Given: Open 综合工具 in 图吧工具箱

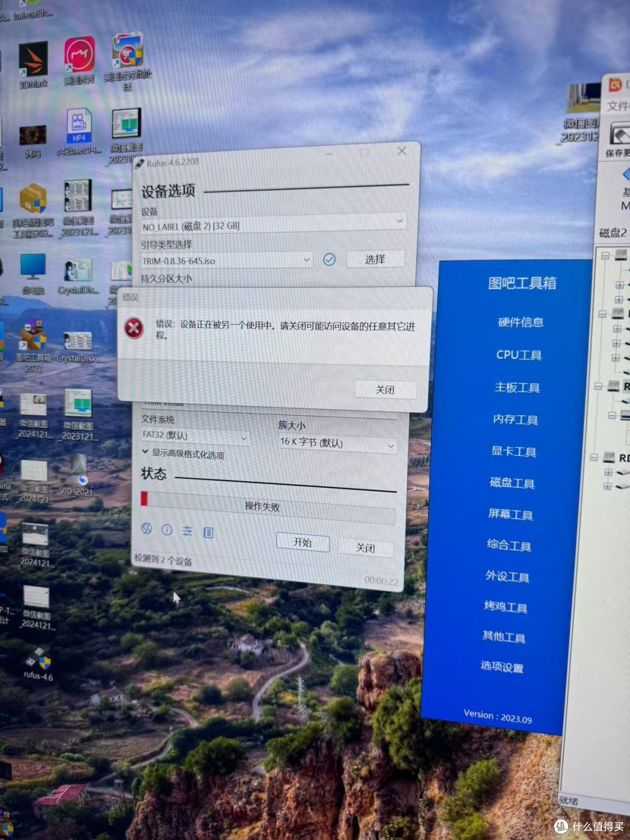Looking at the screenshot, I should [509, 546].
